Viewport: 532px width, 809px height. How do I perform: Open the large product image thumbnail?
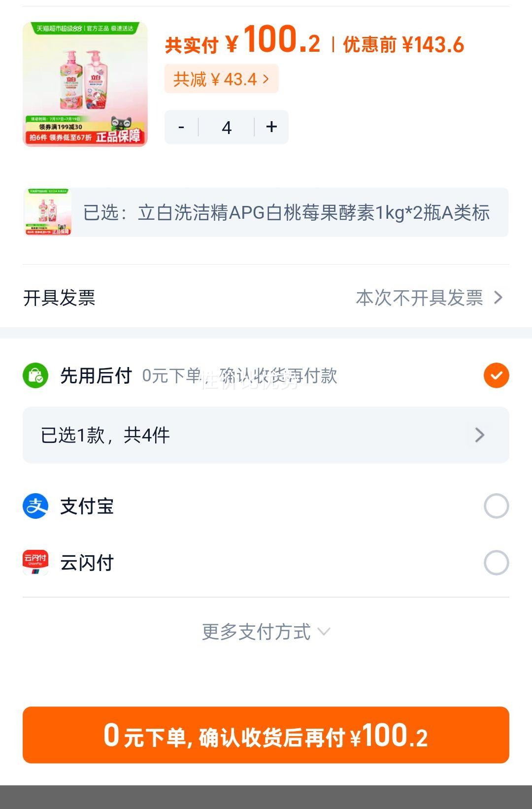coord(85,84)
